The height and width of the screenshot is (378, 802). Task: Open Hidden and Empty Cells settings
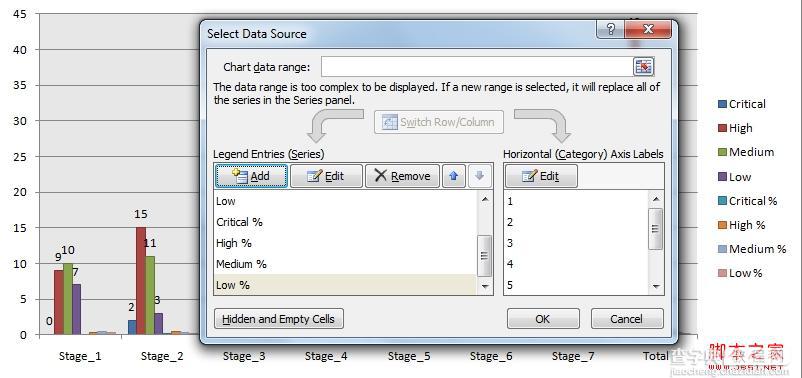pyautogui.click(x=279, y=319)
